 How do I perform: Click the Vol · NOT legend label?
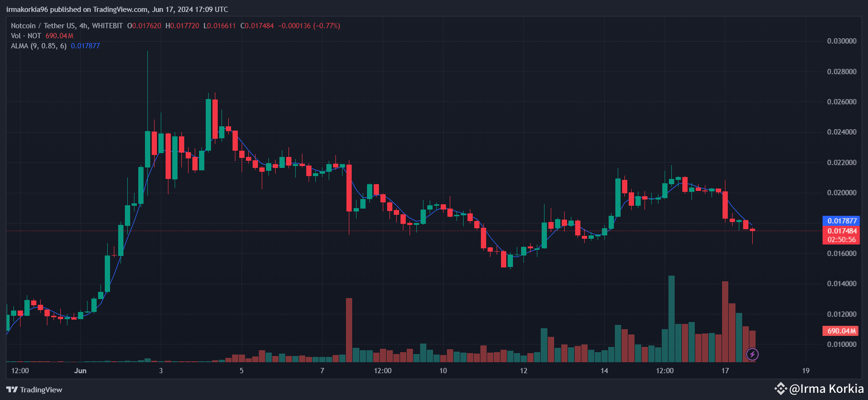pyautogui.click(x=26, y=36)
